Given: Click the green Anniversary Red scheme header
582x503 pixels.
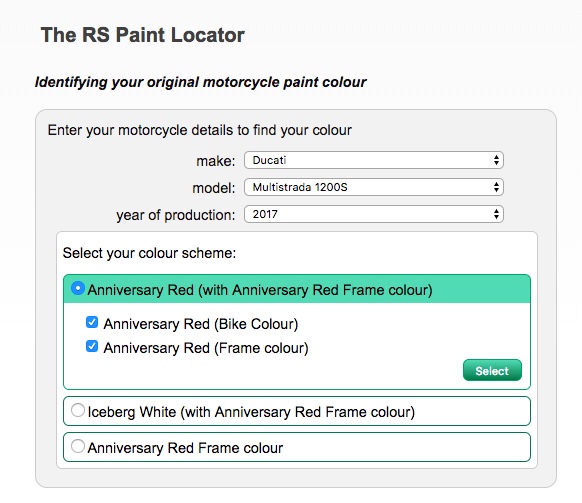Looking at the screenshot, I should click(x=297, y=289).
